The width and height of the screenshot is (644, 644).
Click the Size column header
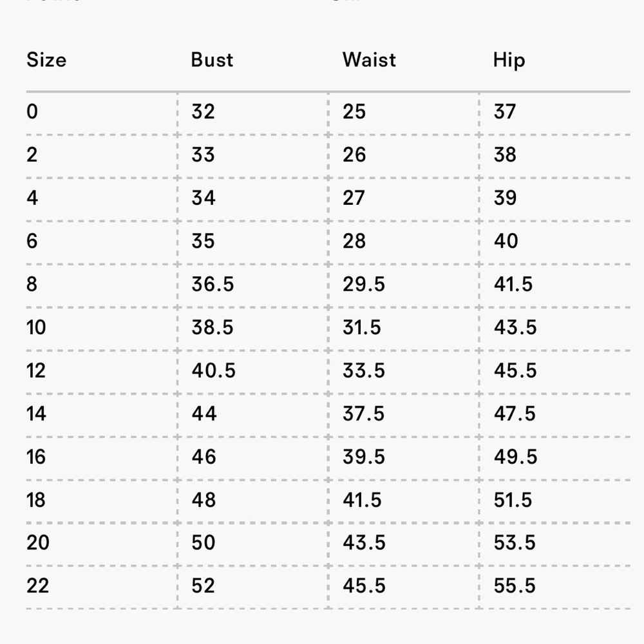point(46,60)
